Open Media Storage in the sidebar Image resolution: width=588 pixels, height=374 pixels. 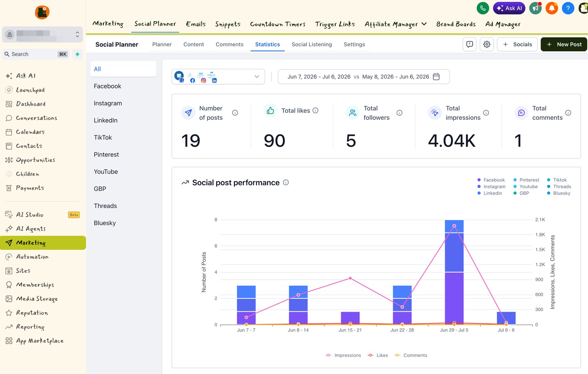click(32, 299)
